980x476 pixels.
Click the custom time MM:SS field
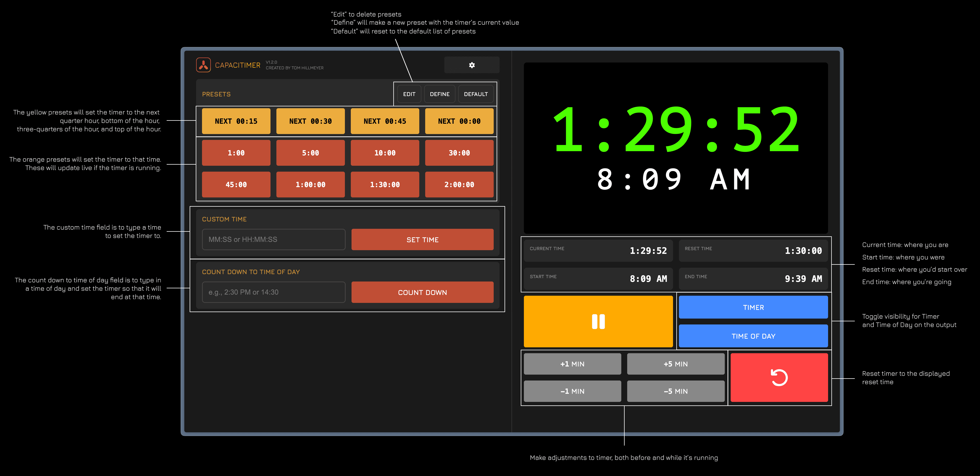point(273,239)
